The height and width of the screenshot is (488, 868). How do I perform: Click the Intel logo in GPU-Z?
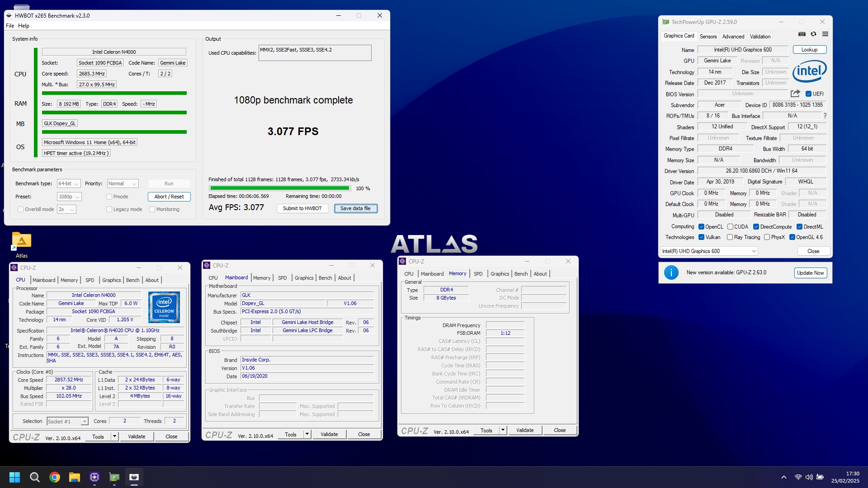[x=809, y=71]
